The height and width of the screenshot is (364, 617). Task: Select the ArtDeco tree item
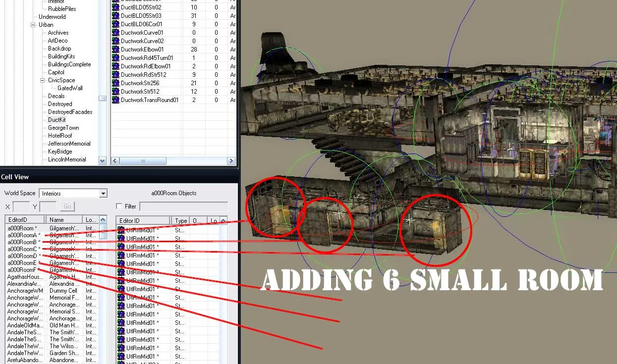[x=57, y=41]
